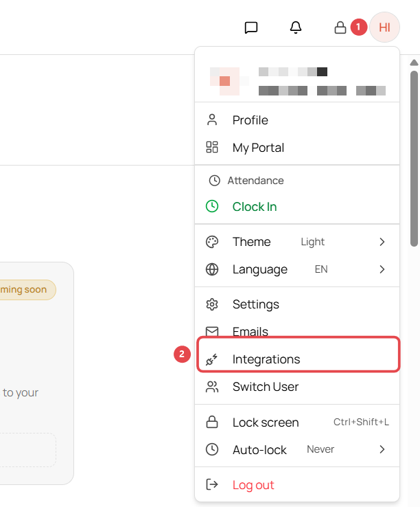The width and height of the screenshot is (420, 507).
Task: Click the Auto-lock clock icon
Action: (212, 449)
